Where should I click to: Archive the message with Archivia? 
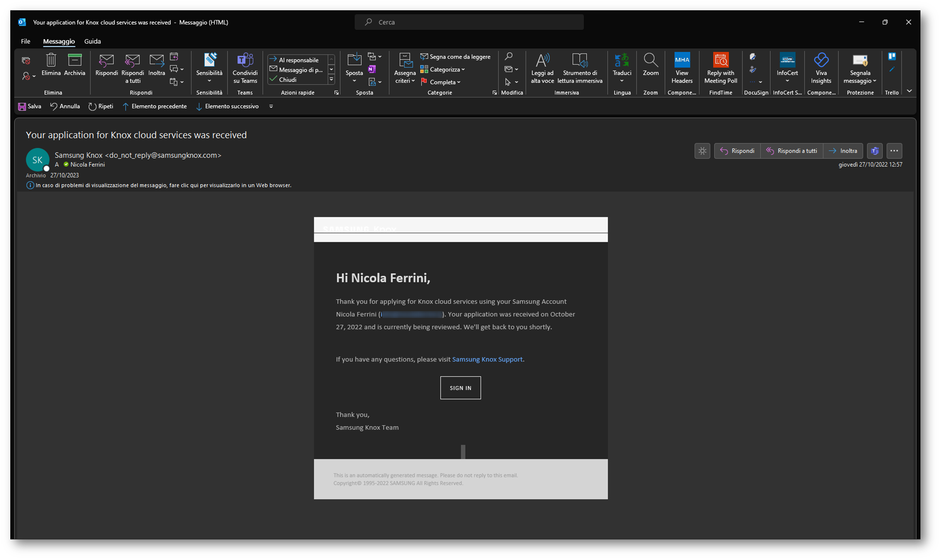tap(74, 65)
